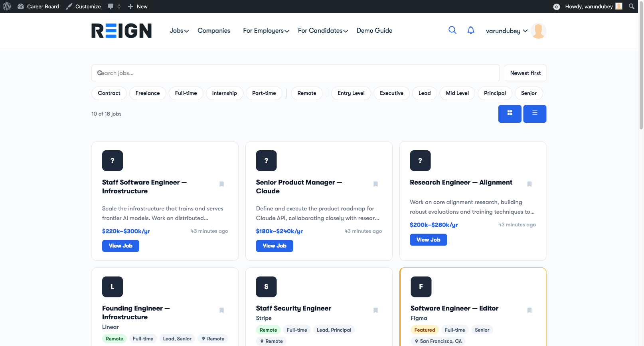Open the Customize theme editor

click(83, 6)
